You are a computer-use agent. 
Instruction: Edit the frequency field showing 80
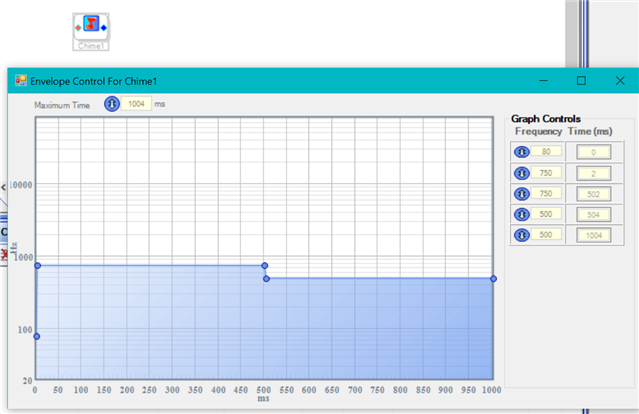(x=546, y=151)
